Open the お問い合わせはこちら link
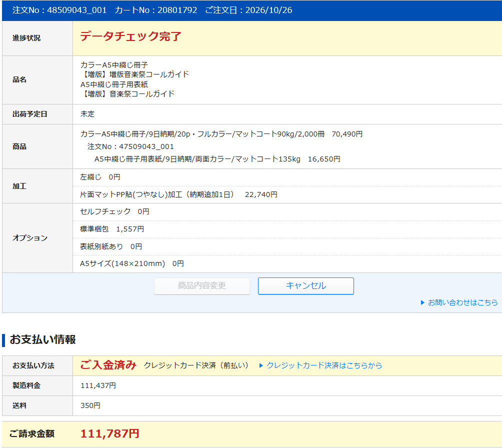 (x=462, y=302)
